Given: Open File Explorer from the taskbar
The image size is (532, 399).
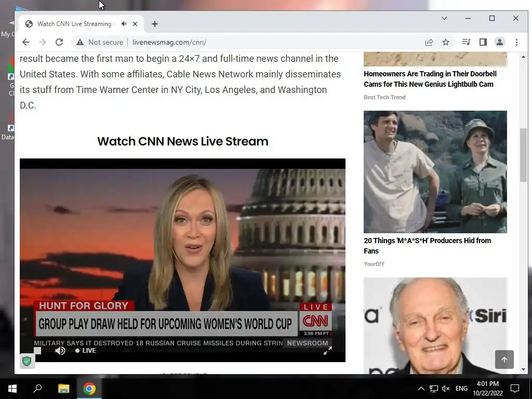Looking at the screenshot, I should tap(63, 389).
